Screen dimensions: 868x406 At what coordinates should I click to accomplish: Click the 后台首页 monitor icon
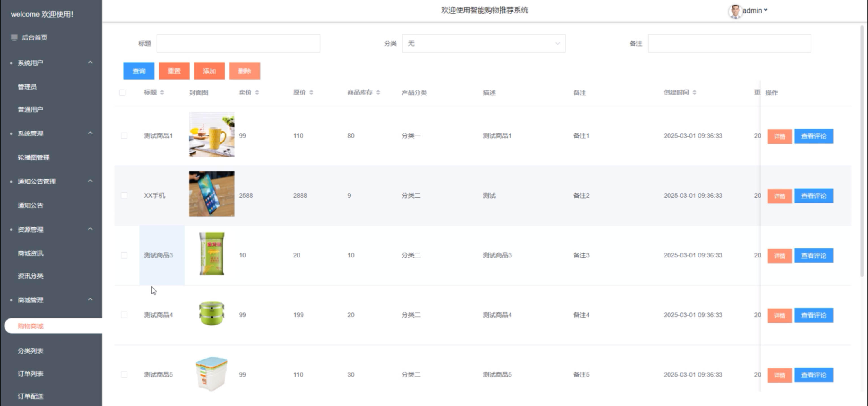pos(14,37)
